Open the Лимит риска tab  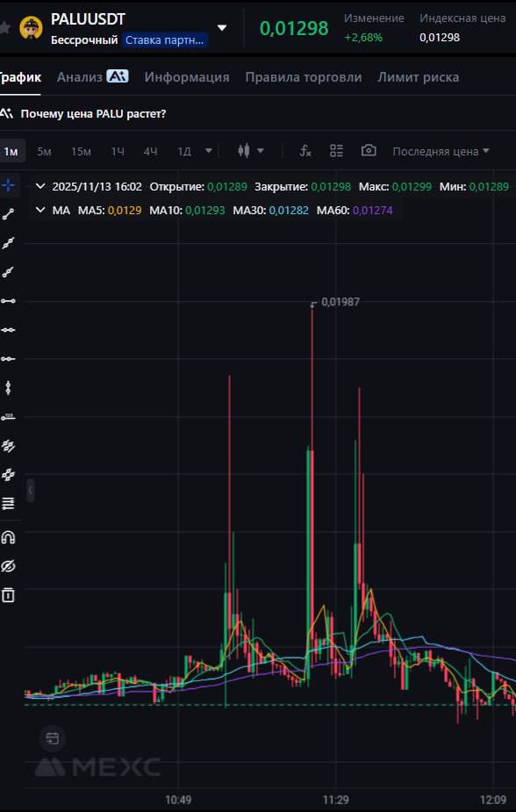(x=419, y=77)
